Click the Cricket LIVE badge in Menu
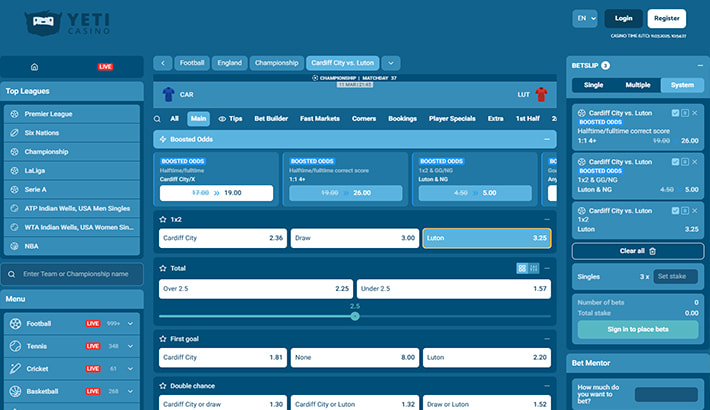 [x=93, y=369]
